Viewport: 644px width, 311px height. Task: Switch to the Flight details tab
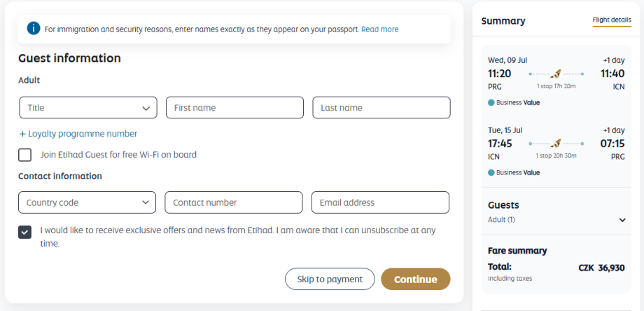(x=611, y=20)
